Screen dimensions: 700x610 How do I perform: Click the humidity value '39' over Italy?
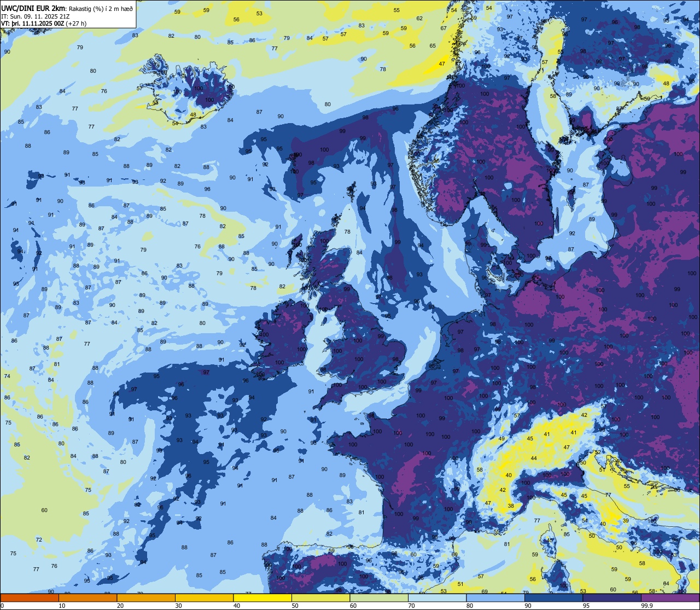625,521
